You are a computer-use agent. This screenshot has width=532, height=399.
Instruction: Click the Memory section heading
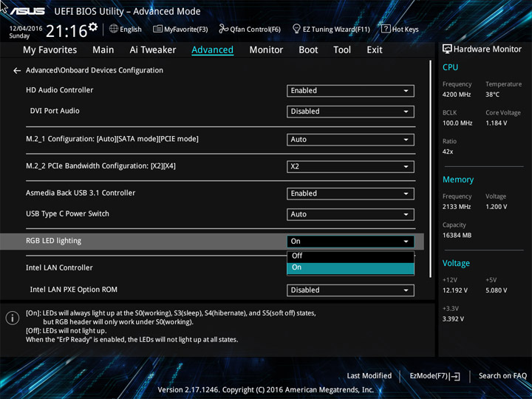[x=458, y=180]
